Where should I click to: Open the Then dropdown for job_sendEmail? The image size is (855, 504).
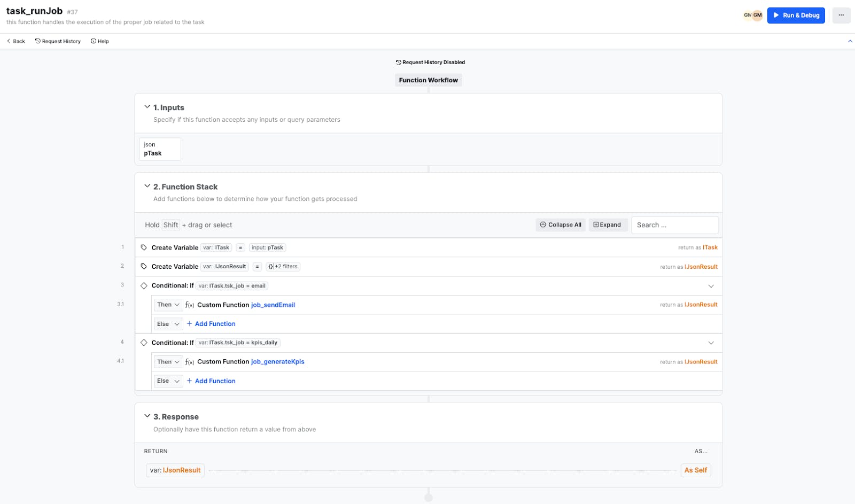pos(168,305)
